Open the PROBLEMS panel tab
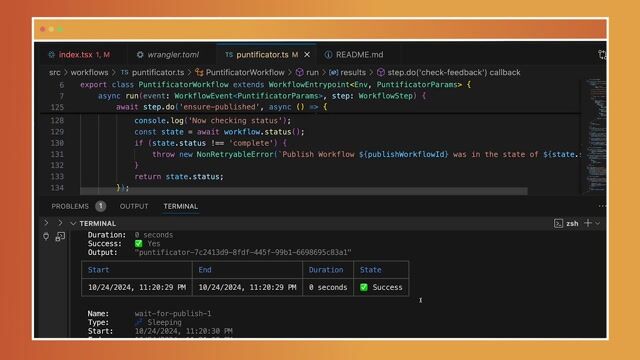 [70, 207]
